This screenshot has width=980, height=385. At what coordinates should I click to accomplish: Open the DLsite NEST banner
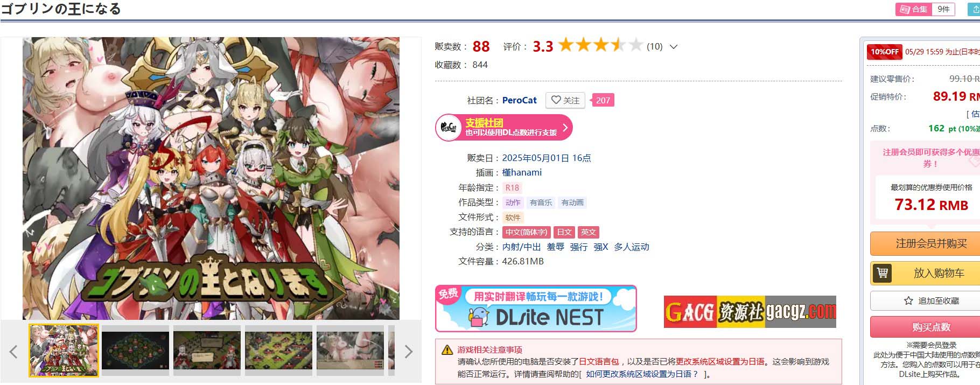click(x=536, y=309)
